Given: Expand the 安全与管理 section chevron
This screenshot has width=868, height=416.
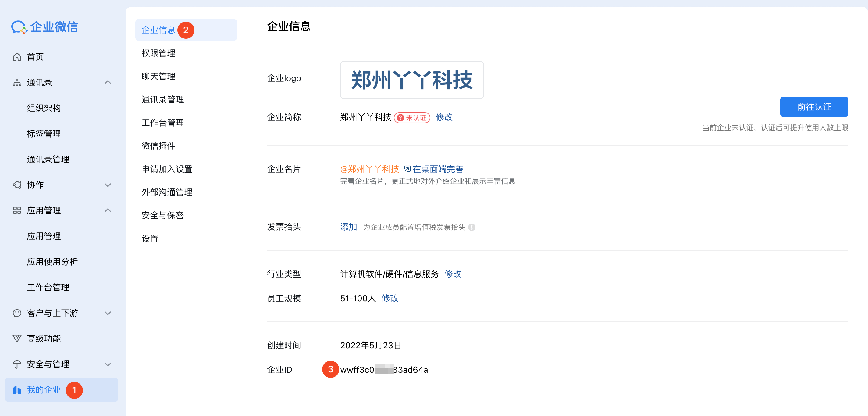Looking at the screenshot, I should click(108, 364).
